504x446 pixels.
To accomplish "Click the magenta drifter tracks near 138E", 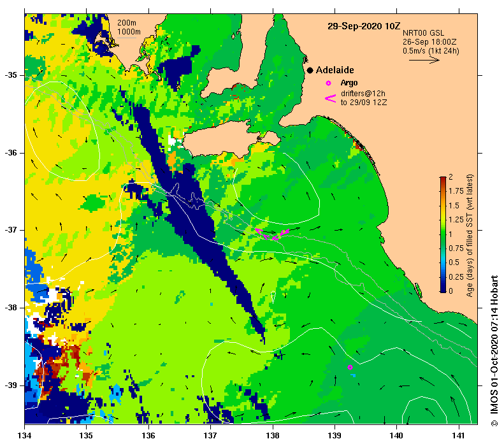I will coord(272,234).
